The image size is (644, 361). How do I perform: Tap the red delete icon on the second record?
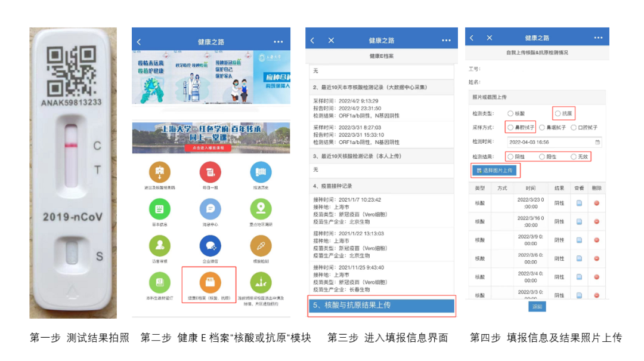596,221
